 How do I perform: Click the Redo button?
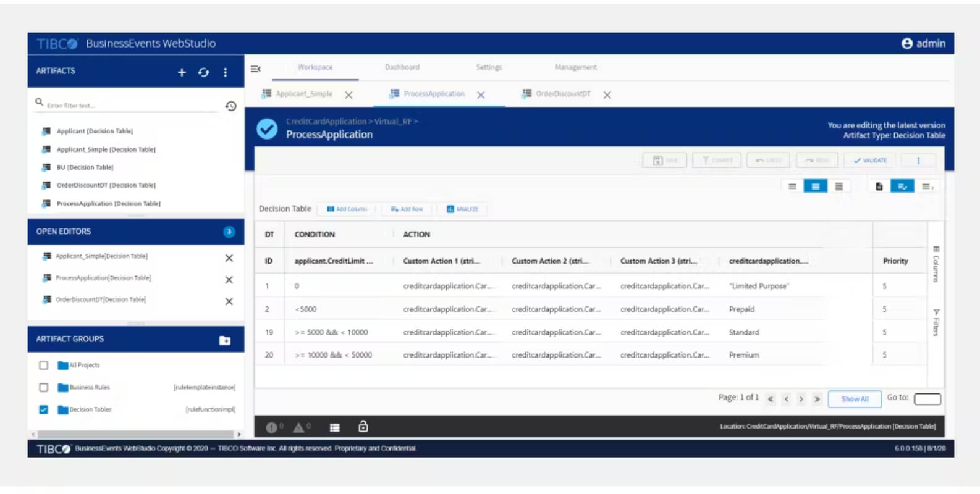[817, 161]
